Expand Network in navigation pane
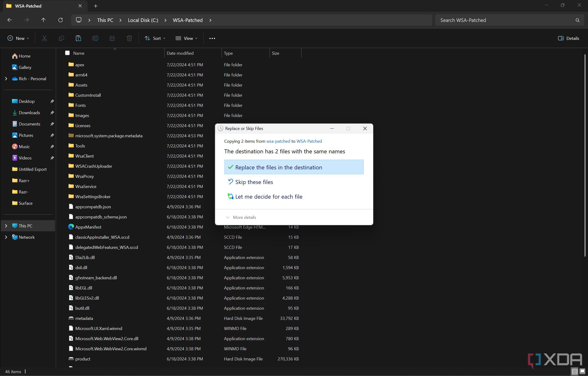The image size is (588, 376). pyautogui.click(x=6, y=237)
